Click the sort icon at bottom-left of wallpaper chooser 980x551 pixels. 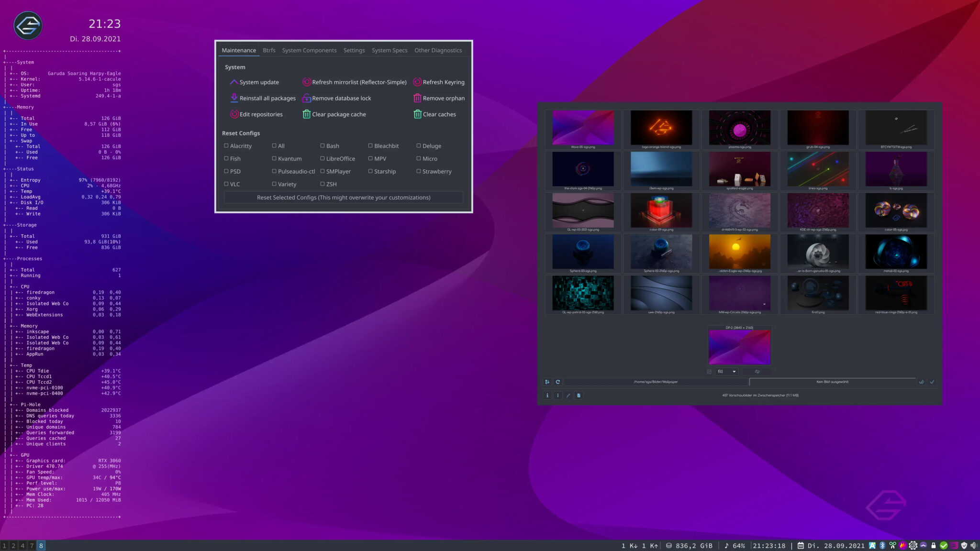[x=547, y=382]
